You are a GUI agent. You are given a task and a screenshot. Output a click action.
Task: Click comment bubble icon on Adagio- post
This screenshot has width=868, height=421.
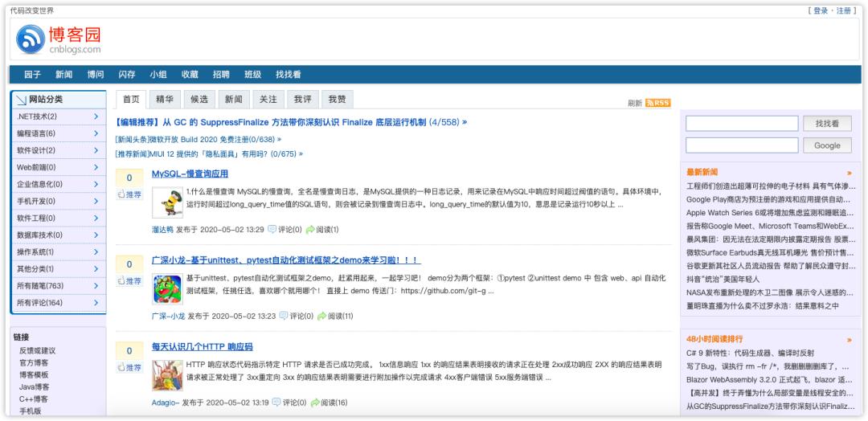pos(276,403)
